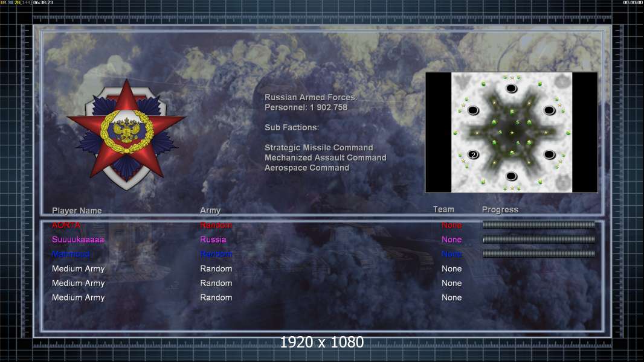Click Suuuukaaaaa's loading progress bar
The image size is (644, 362).
pos(539,239)
